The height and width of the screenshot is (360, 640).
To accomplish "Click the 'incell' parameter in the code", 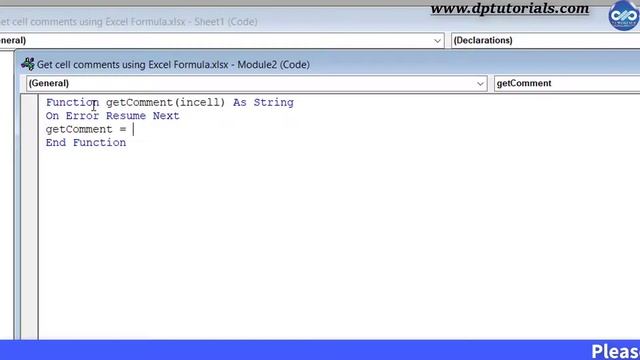I will coord(200,102).
